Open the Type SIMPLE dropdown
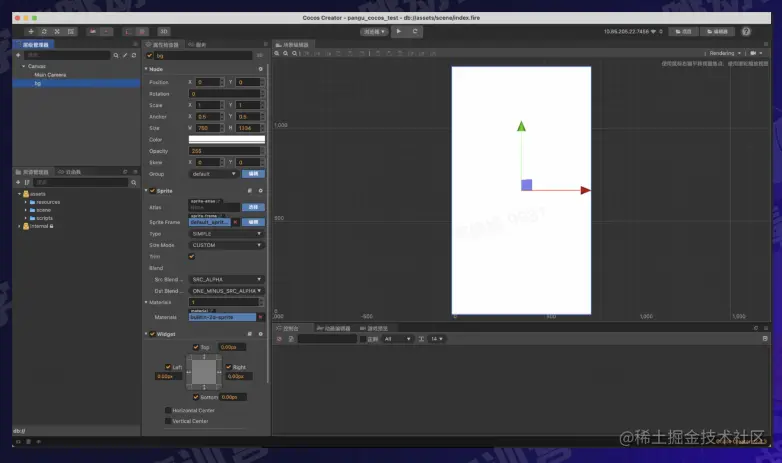The image size is (782, 463). [x=226, y=234]
